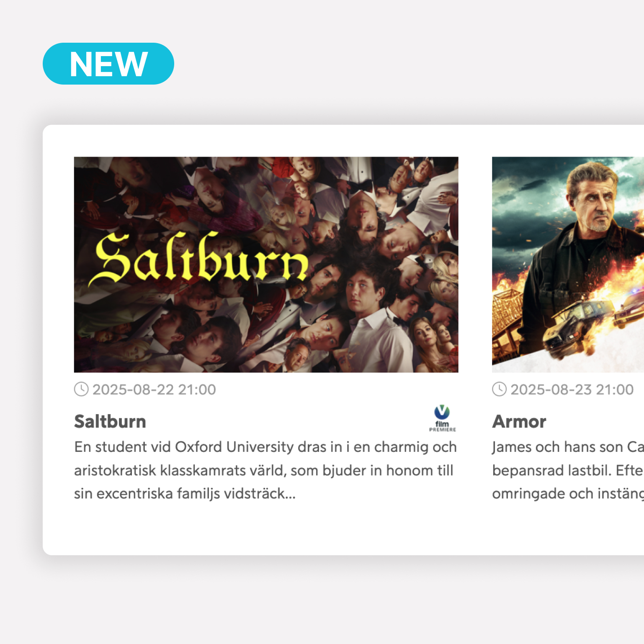Open the bold Saltburn title link
Viewport: 644px width, 644px height.
(110, 422)
